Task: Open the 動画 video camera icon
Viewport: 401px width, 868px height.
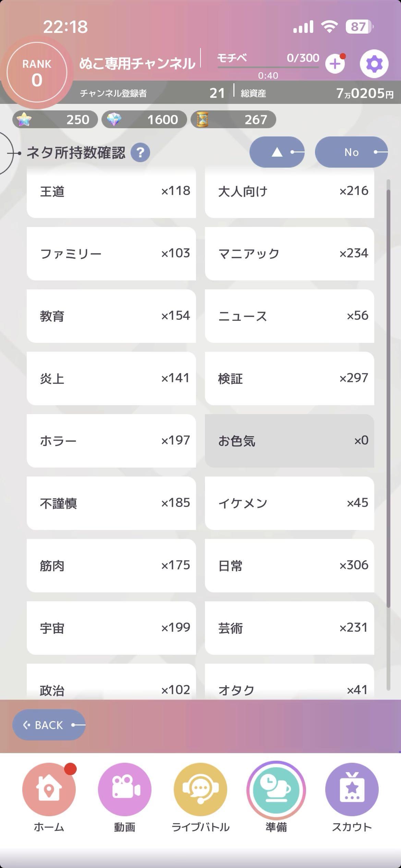Action: coord(124,789)
